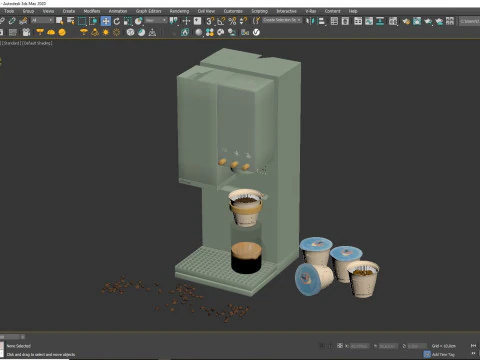Activate the Select and Rotate tool
Screen dimensions: 480x360
[117, 21]
